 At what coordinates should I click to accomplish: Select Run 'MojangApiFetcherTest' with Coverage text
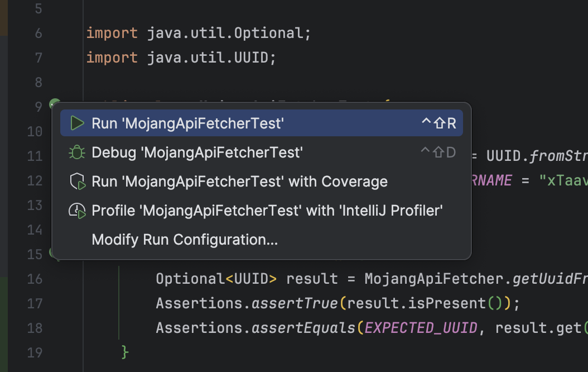[x=239, y=182]
